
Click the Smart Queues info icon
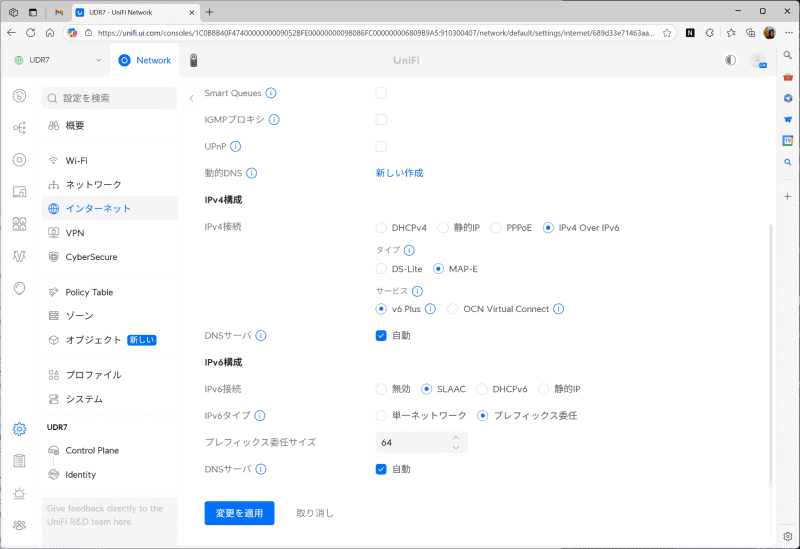(271, 93)
